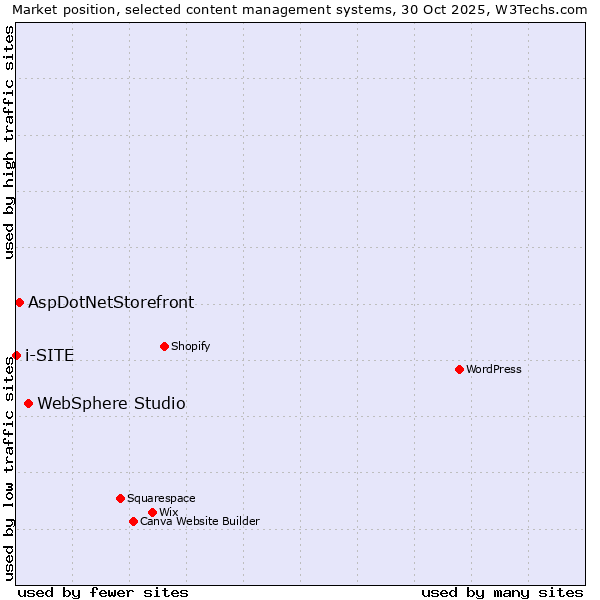
Task: Click the Canva Website Builder label
Action: pyautogui.click(x=200, y=521)
